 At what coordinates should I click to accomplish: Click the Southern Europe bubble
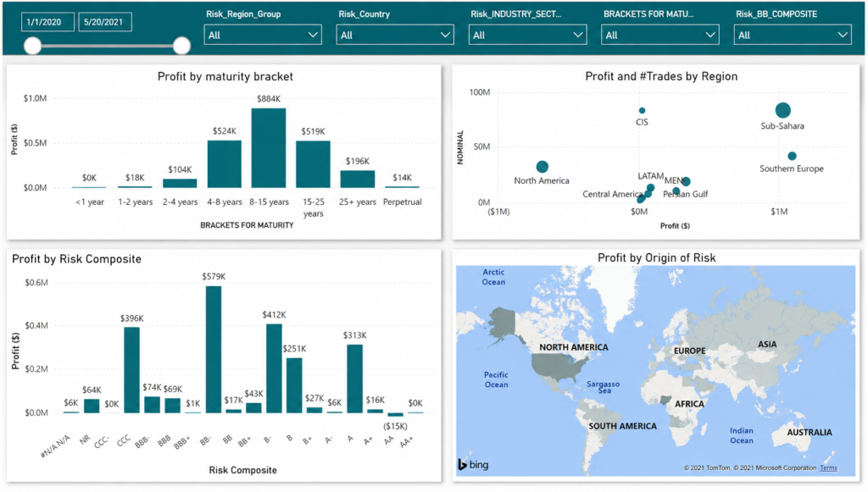click(x=793, y=156)
